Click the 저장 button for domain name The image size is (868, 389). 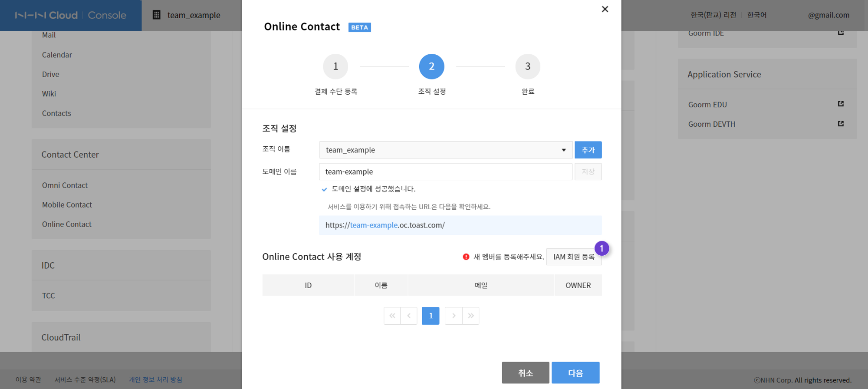(588, 171)
